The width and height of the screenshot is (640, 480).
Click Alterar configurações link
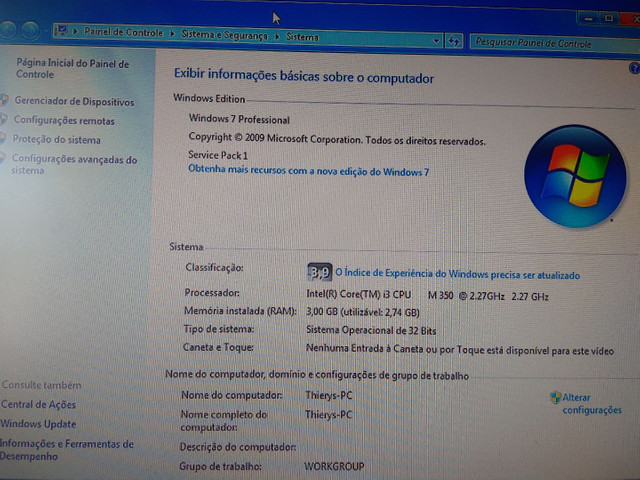tap(592, 404)
